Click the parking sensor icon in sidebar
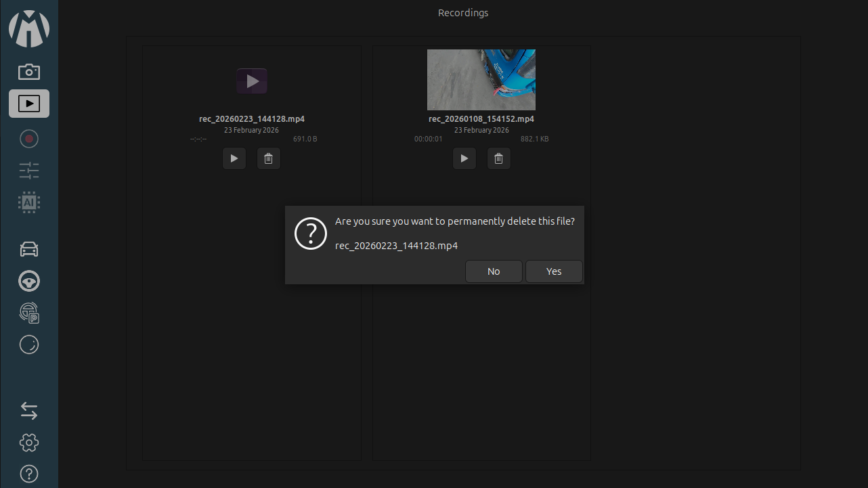Viewport: 868px width, 488px height. tap(29, 313)
